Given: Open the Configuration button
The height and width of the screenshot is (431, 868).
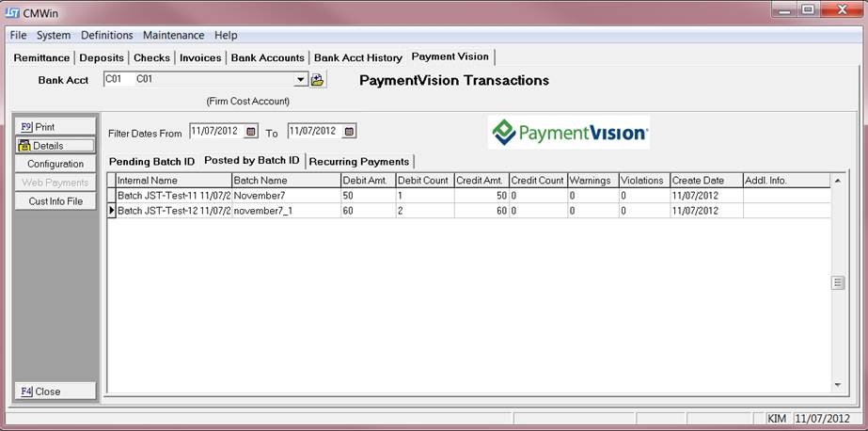Looking at the screenshot, I should pyautogui.click(x=55, y=164).
